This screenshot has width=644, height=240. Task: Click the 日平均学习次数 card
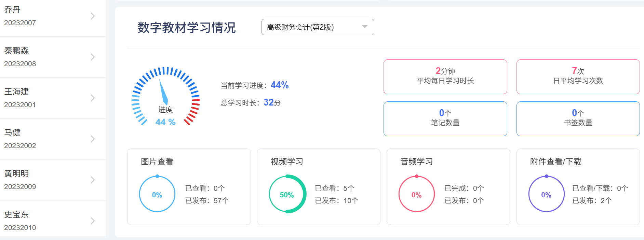pyautogui.click(x=578, y=77)
